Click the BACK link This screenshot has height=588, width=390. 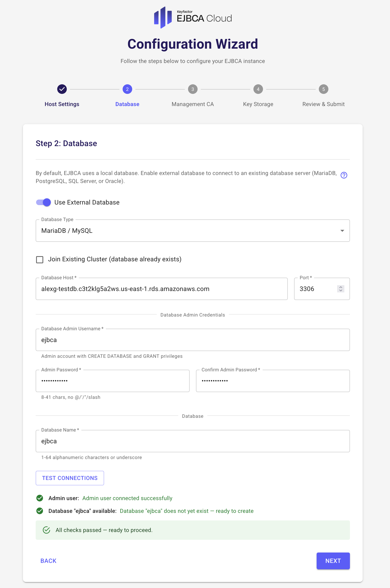tap(48, 561)
